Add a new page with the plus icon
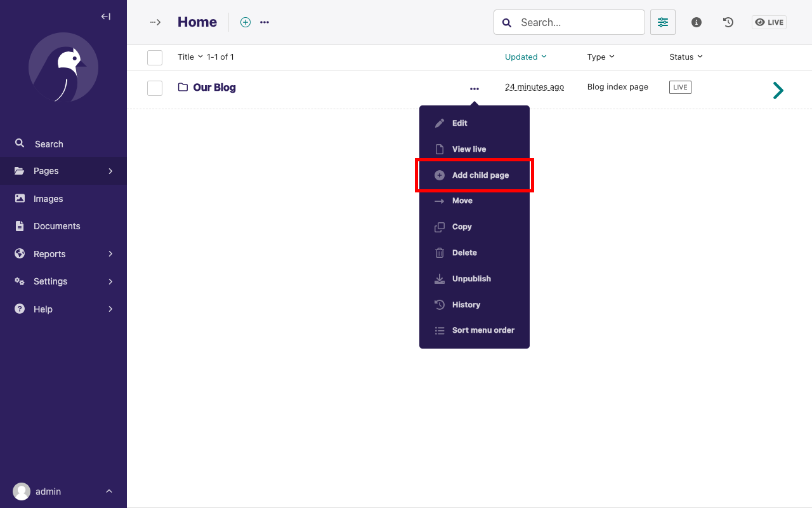The image size is (812, 508). point(245,22)
